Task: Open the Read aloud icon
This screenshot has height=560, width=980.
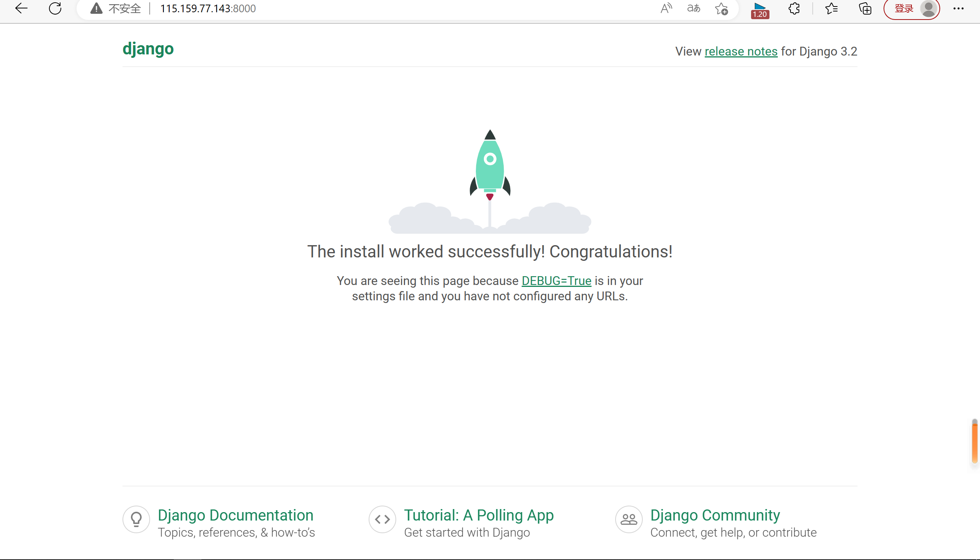Action: 666,8
